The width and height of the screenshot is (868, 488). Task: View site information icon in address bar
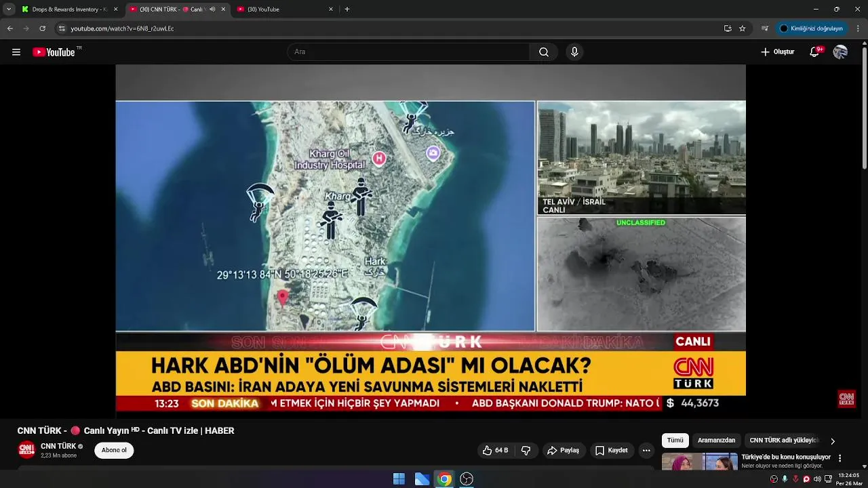[62, 28]
